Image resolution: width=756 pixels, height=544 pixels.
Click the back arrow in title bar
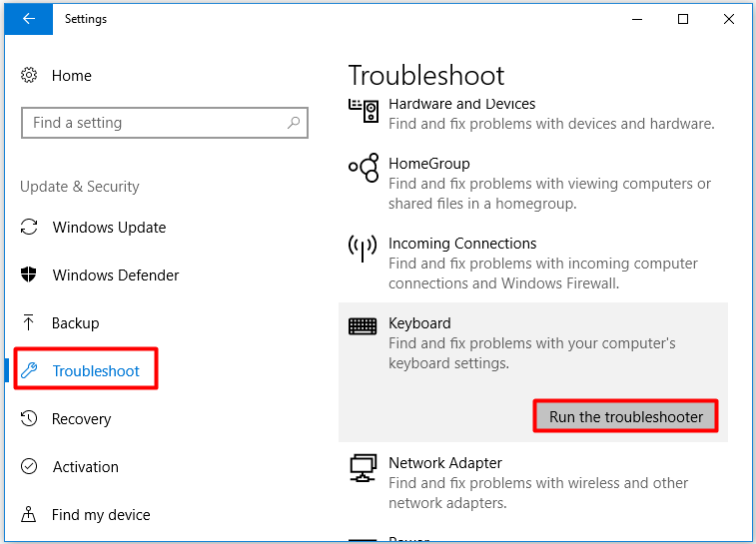pos(28,19)
